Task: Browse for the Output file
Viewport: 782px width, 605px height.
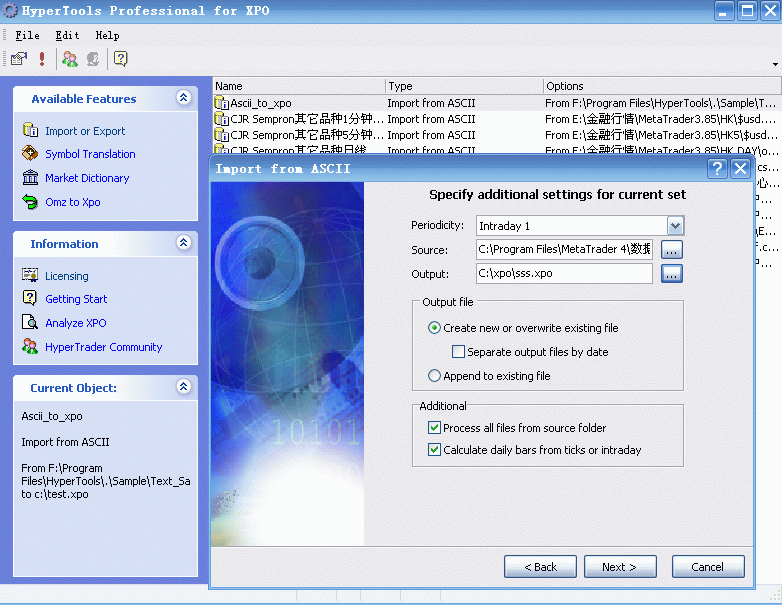Action: pos(671,273)
